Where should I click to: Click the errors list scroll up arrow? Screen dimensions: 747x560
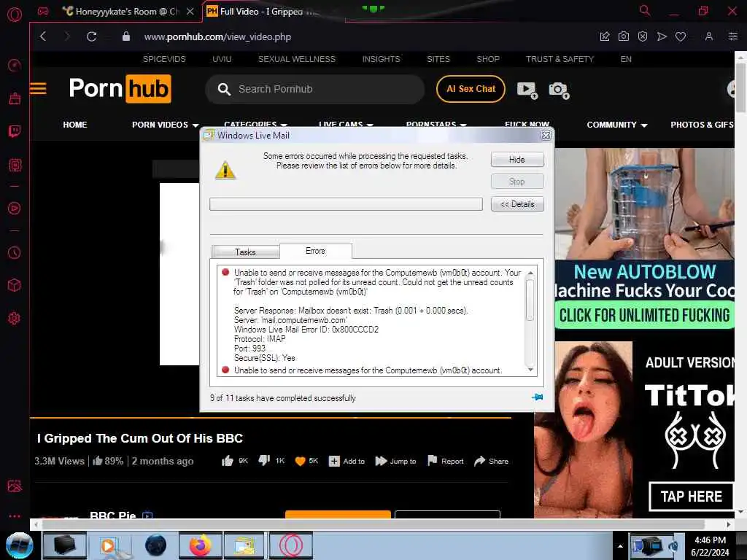point(530,273)
